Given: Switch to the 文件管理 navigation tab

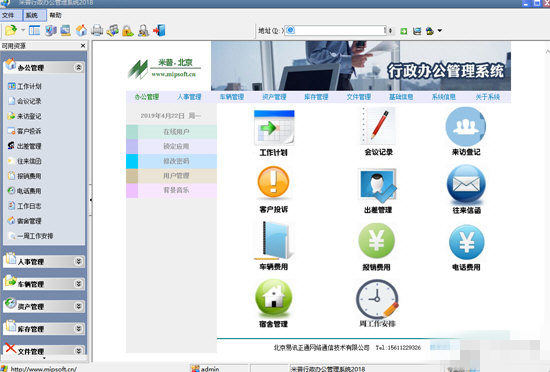Looking at the screenshot, I should [359, 97].
